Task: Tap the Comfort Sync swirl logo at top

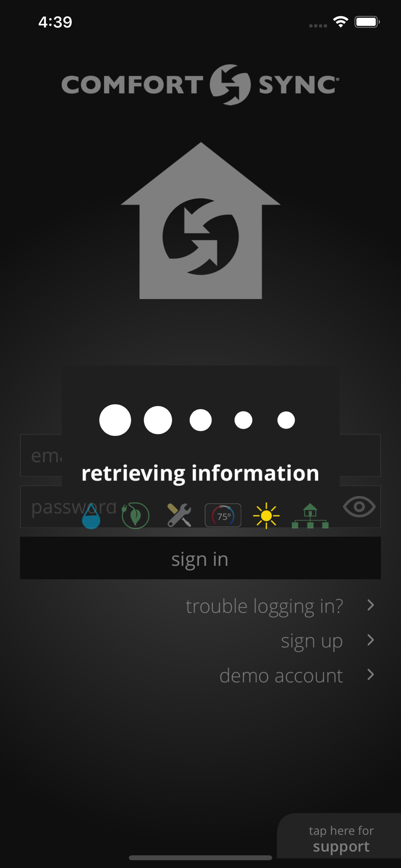Action: coord(230,85)
